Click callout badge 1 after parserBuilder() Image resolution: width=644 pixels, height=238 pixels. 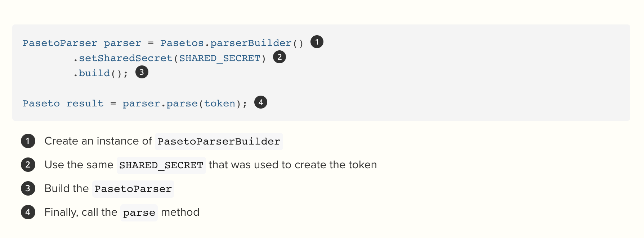click(317, 42)
